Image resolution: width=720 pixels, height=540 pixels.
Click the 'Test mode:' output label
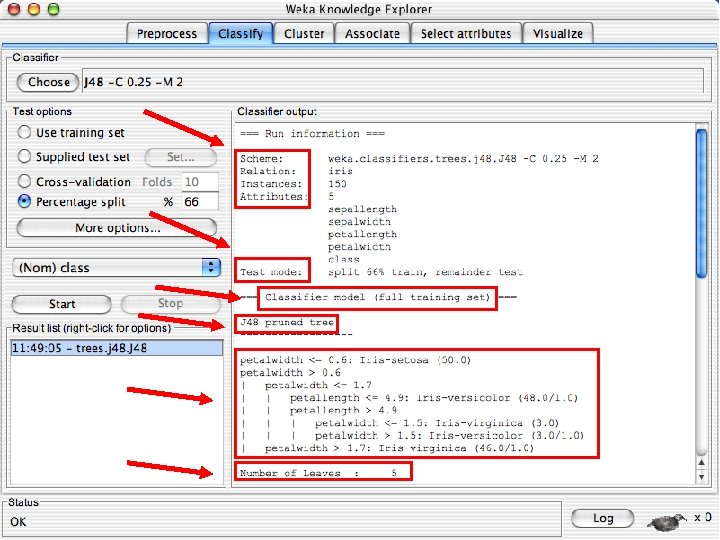[x=271, y=272]
